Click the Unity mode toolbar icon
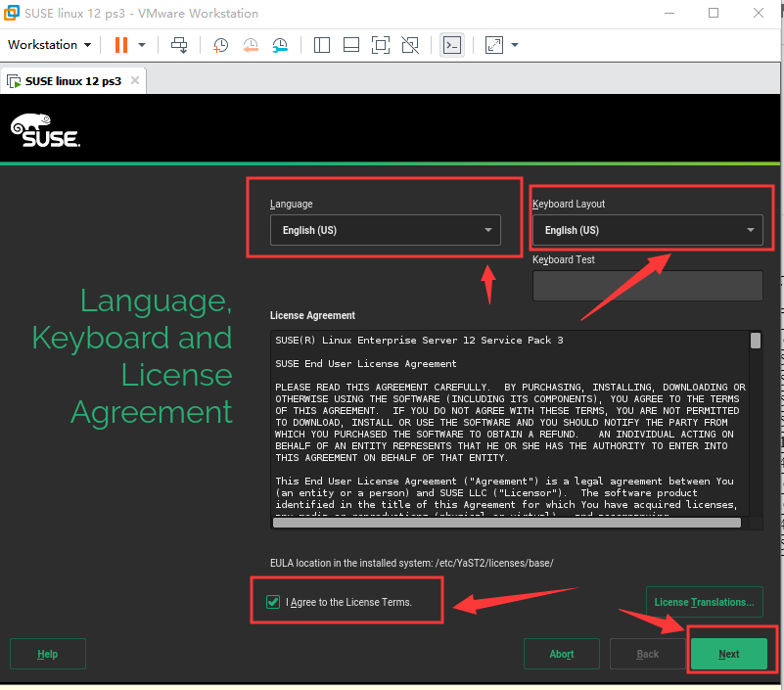 409,45
